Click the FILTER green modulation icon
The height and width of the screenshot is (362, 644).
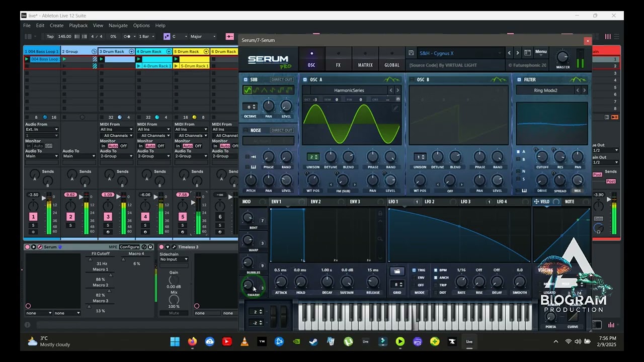[578, 79]
